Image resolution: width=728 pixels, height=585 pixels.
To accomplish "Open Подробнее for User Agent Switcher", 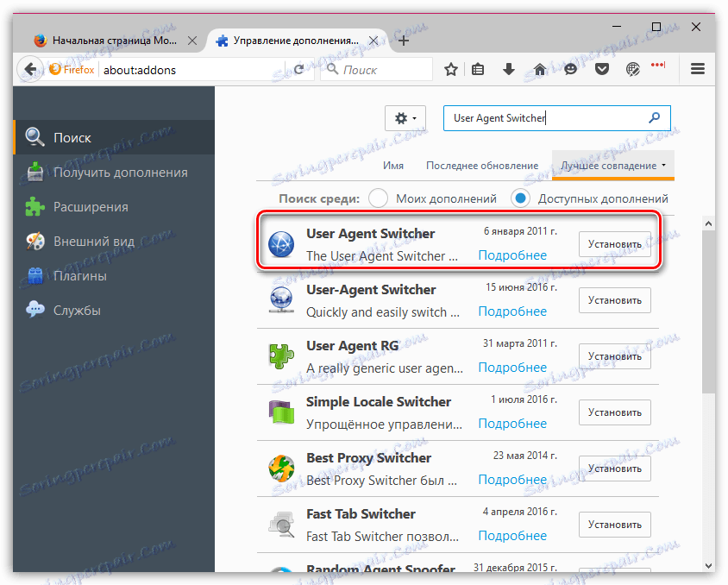I will coord(512,255).
